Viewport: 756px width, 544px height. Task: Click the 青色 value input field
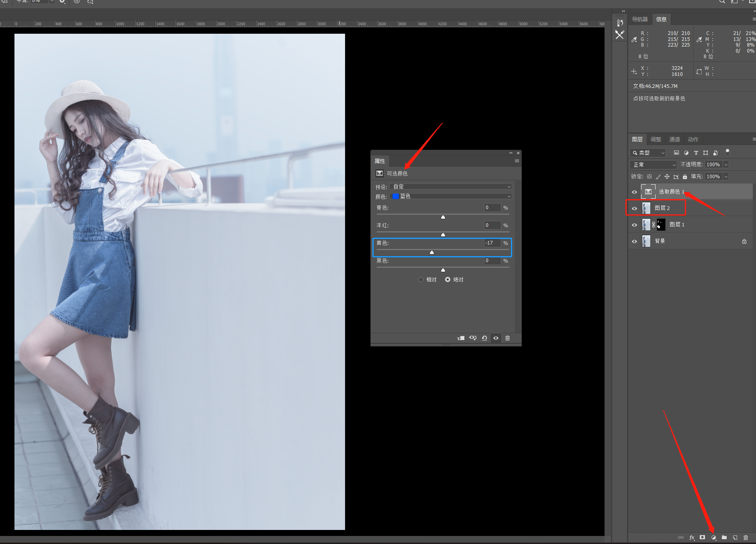(492, 208)
